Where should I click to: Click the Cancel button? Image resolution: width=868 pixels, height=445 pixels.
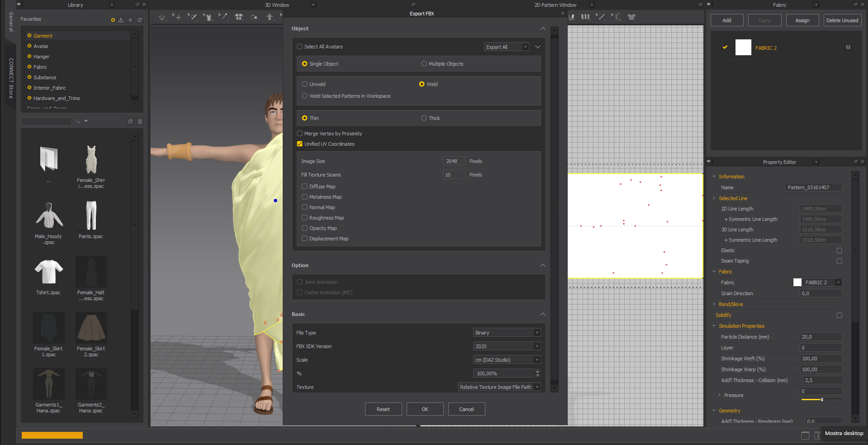pos(466,409)
